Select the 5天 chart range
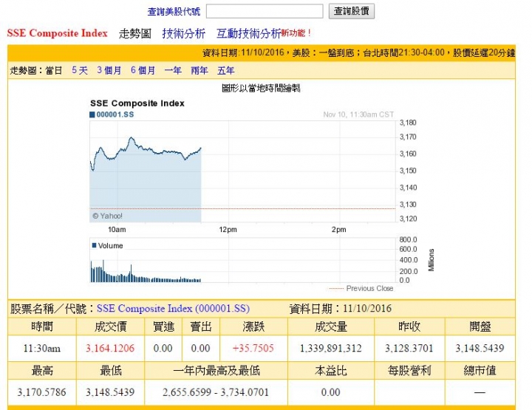 pyautogui.click(x=80, y=70)
